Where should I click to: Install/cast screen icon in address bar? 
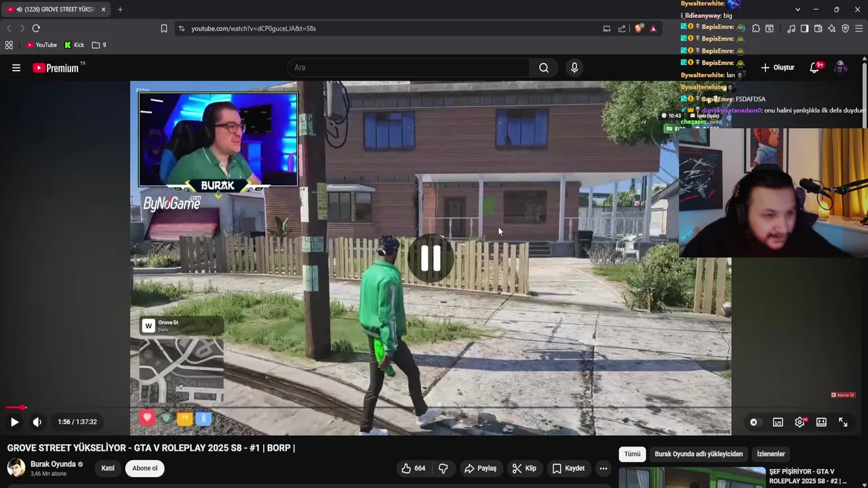(607, 28)
